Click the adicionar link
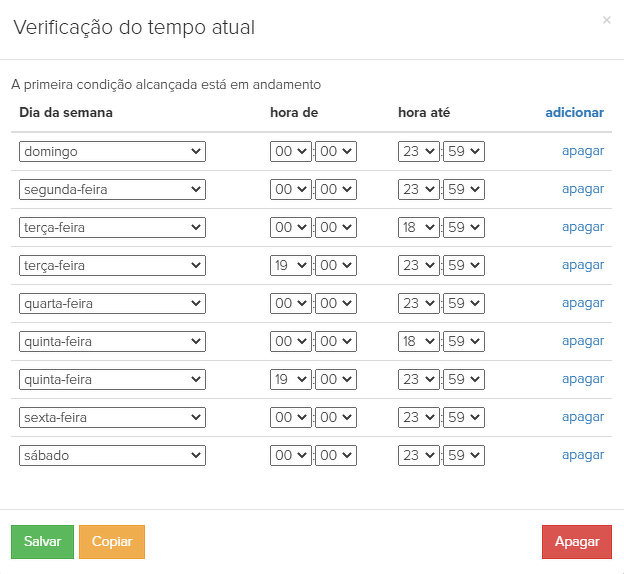Viewport: 624px width, 574px height. coord(574,113)
